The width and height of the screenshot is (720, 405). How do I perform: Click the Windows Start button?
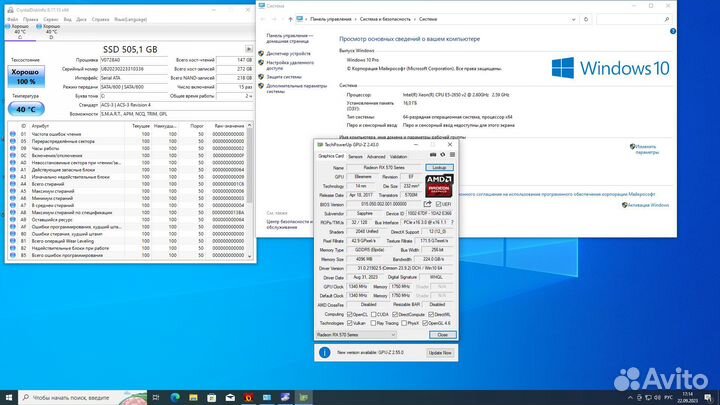(x=9, y=397)
